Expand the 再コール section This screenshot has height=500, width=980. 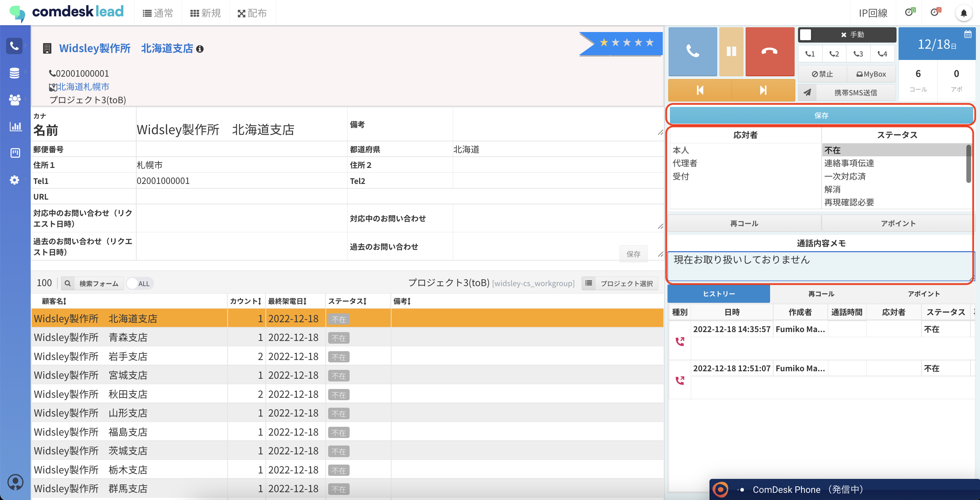point(744,223)
